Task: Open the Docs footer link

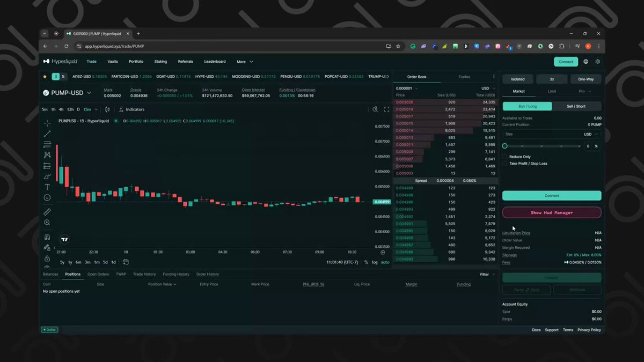Action: (536, 330)
